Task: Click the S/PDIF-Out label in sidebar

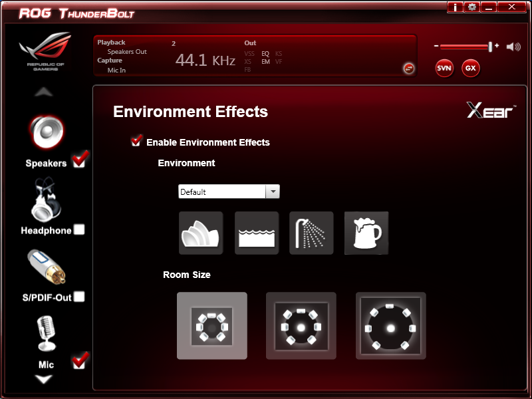Action: pyautogui.click(x=47, y=297)
